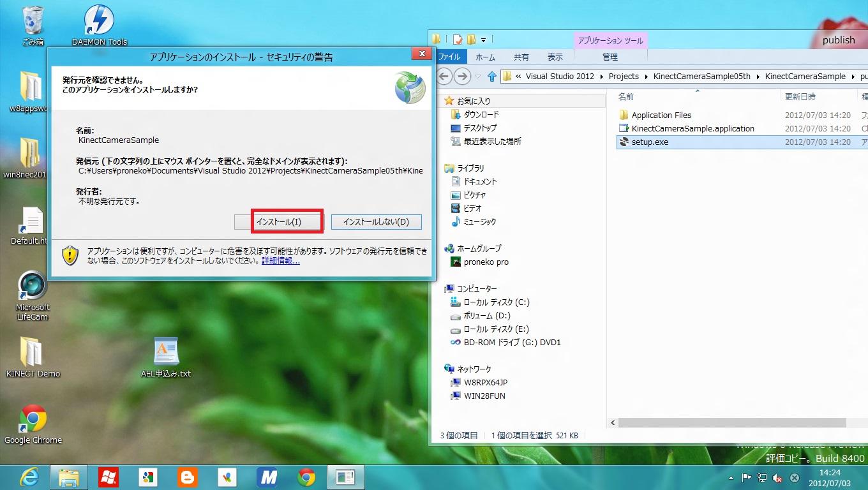Click the horizontal scrollbar in the file list
Screen dimensions: 868x490
coord(732,422)
